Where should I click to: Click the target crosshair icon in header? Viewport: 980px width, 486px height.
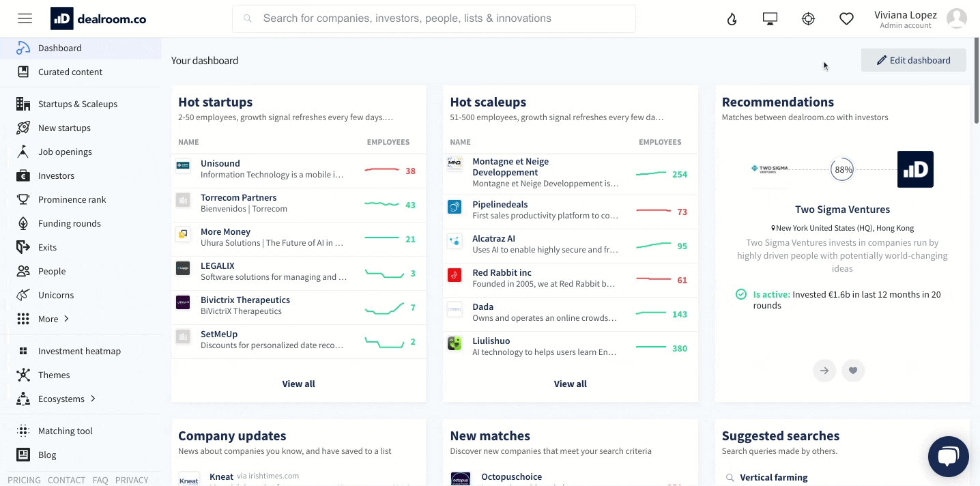(x=808, y=19)
